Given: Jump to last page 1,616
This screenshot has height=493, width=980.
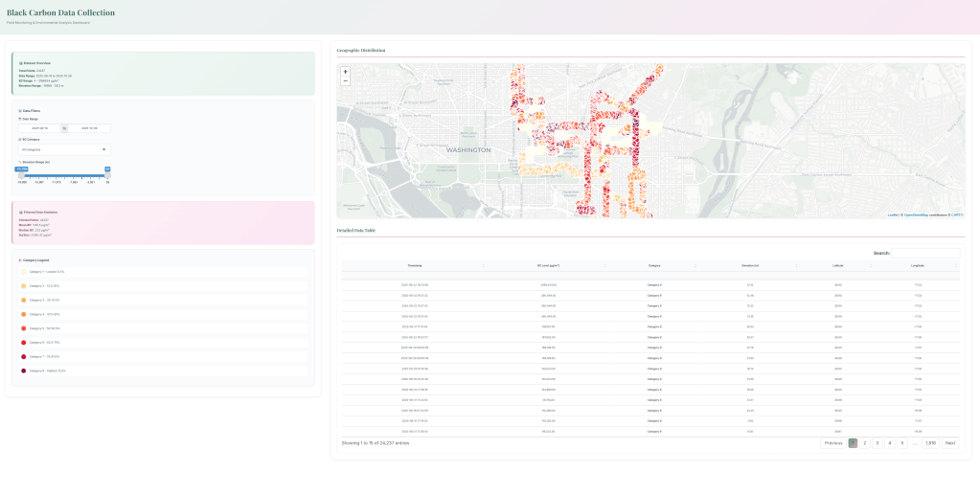Looking at the screenshot, I should coord(929,443).
